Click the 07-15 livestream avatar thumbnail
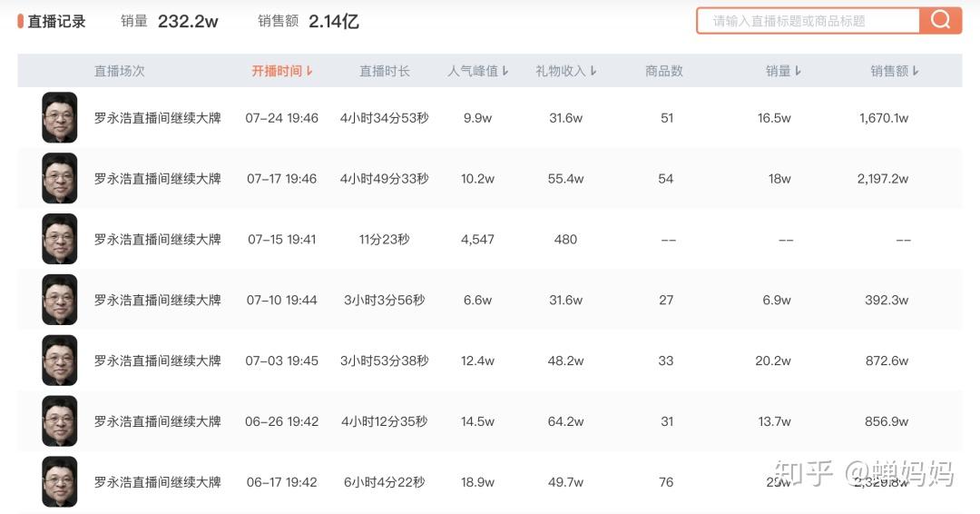Image resolution: width=980 pixels, height=514 pixels. click(x=60, y=240)
